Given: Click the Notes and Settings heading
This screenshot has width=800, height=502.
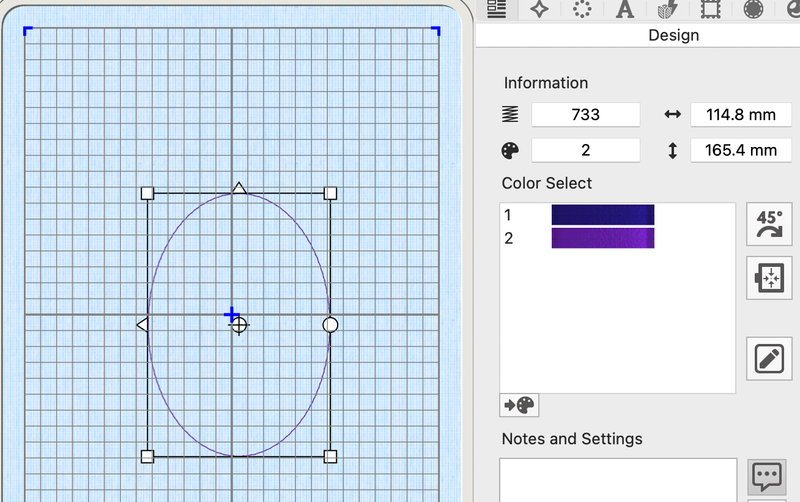Looking at the screenshot, I should point(572,439).
